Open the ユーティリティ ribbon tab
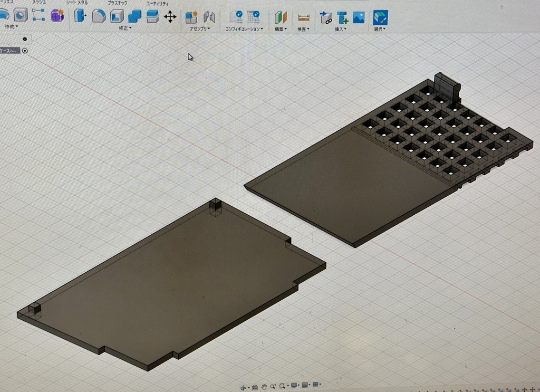 (157, 3)
